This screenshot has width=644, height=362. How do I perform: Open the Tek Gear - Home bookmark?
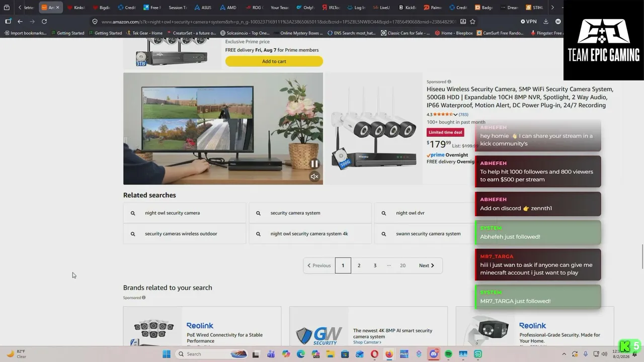click(x=144, y=33)
